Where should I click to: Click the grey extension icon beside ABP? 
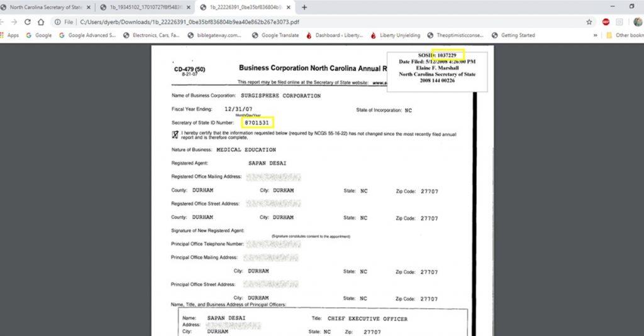click(619, 22)
